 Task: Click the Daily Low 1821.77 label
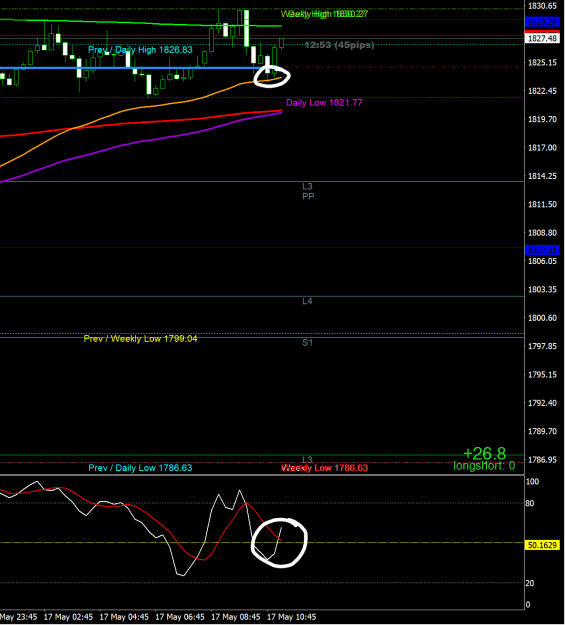click(x=324, y=103)
